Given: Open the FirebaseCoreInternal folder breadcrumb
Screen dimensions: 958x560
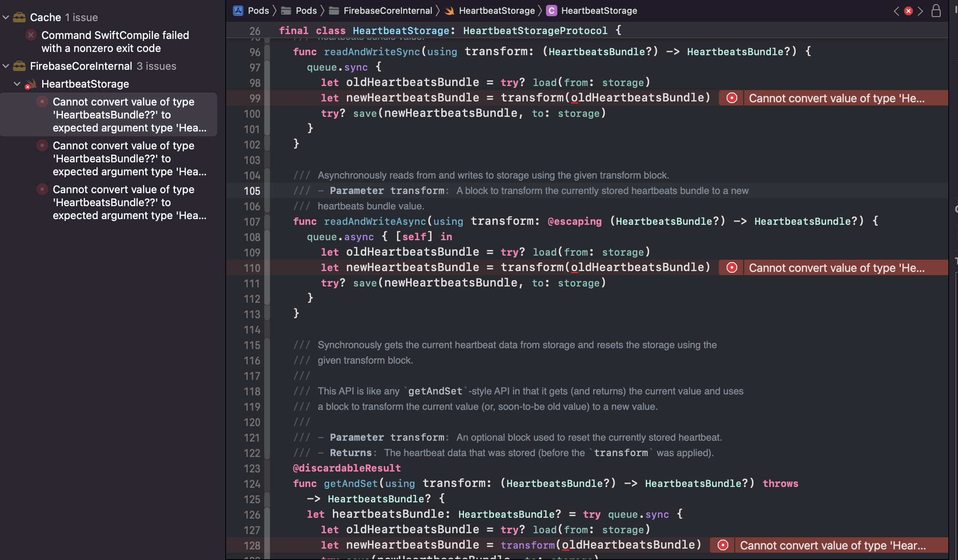Looking at the screenshot, I should [387, 11].
